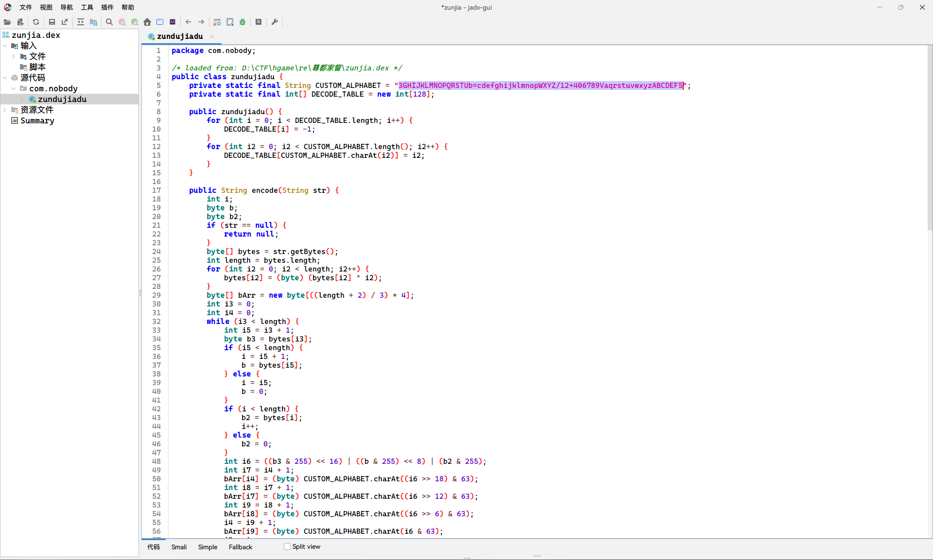Toggle the flatten packages icon
The image size is (933, 560).
[93, 22]
